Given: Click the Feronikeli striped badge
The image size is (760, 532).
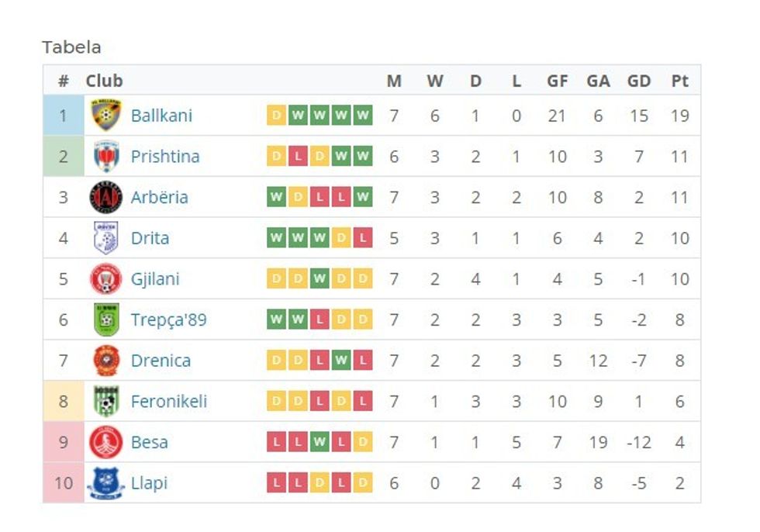Looking at the screenshot, I should click(x=106, y=402).
